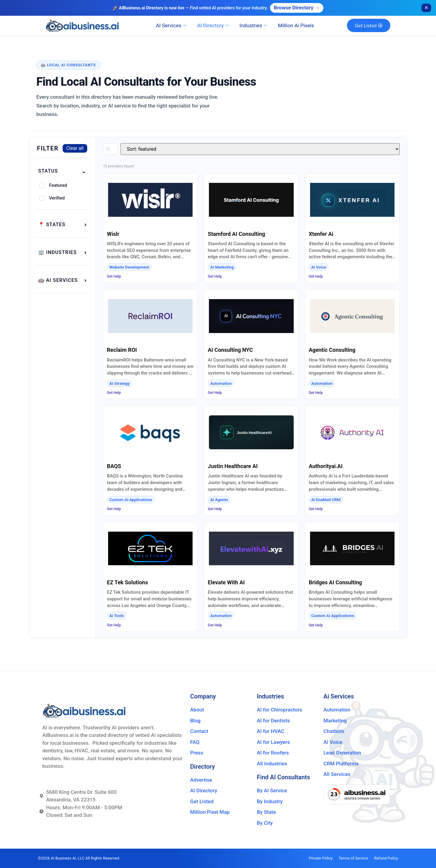Open the Private Policy link

coord(320,858)
